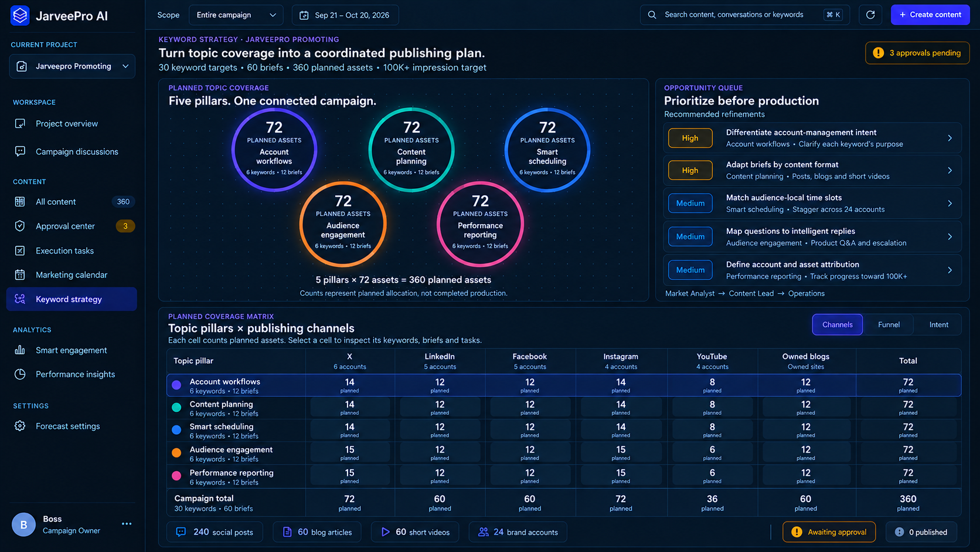Open Project overview in the sidebar
The height and width of the screenshot is (552, 980).
click(x=72, y=124)
